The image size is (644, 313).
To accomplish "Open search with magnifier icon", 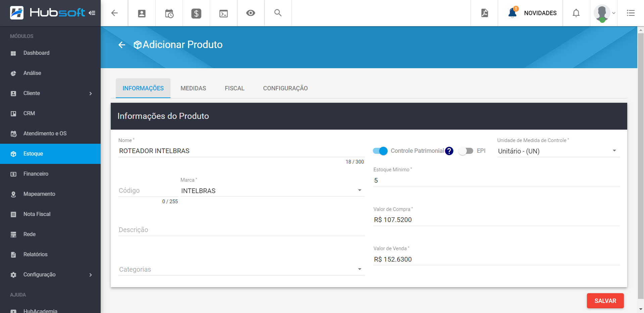I will coord(278,13).
